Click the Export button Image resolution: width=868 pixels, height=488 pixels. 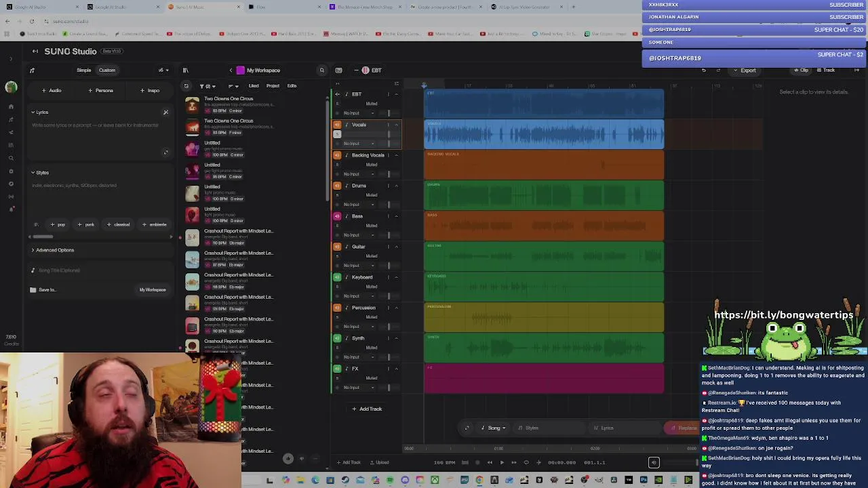[745, 70]
